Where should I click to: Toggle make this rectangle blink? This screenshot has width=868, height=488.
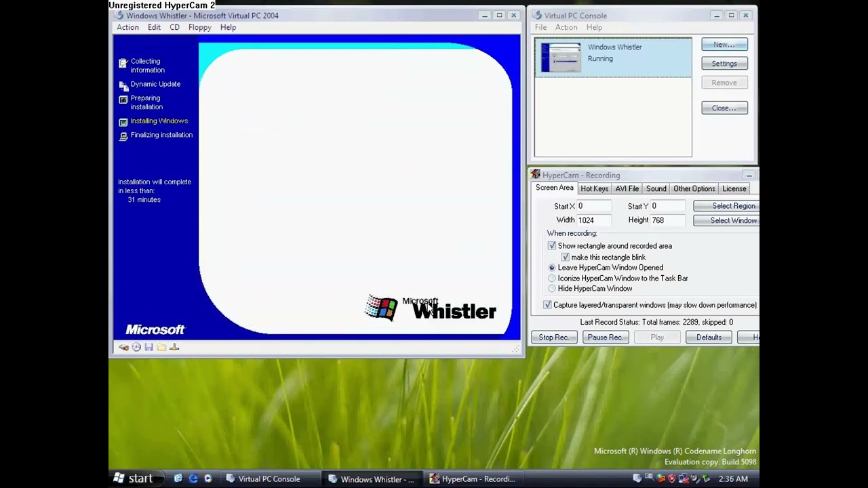pos(566,258)
